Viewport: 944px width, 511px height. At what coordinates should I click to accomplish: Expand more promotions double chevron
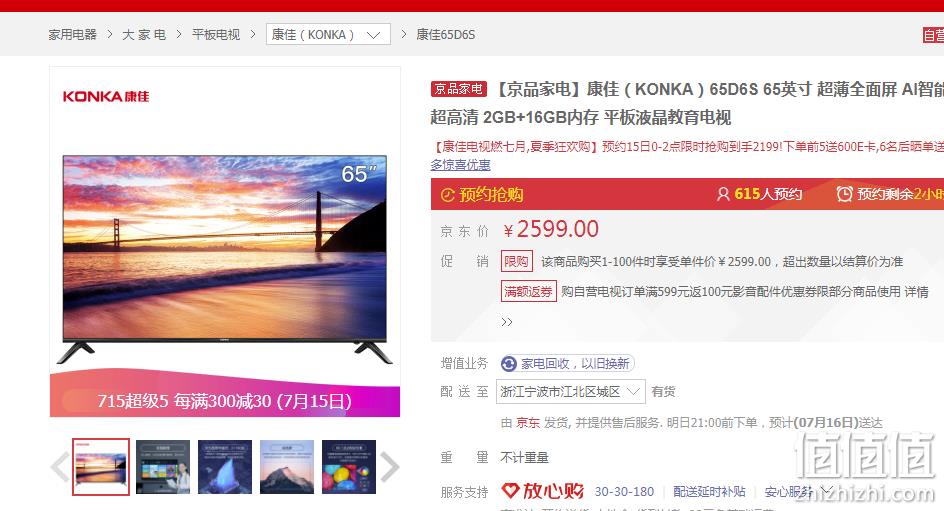(x=507, y=322)
